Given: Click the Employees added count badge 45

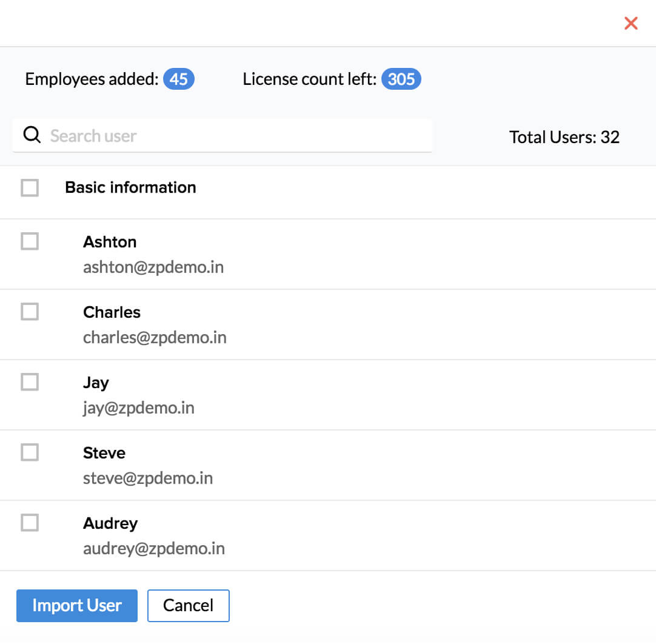Looking at the screenshot, I should (x=179, y=79).
